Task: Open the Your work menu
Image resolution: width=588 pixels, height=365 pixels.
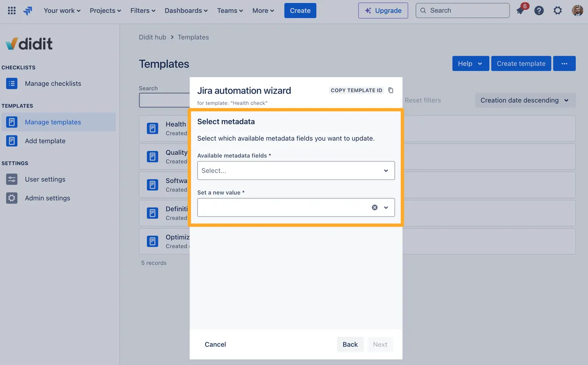Action: pos(62,11)
